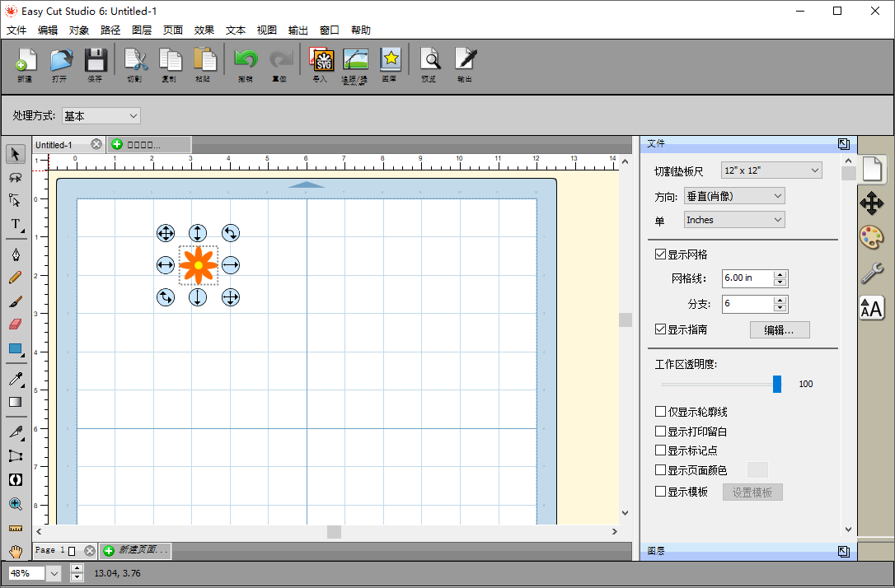The height and width of the screenshot is (588, 895).
Task: Select the arrow Selection tool
Action: (x=16, y=154)
